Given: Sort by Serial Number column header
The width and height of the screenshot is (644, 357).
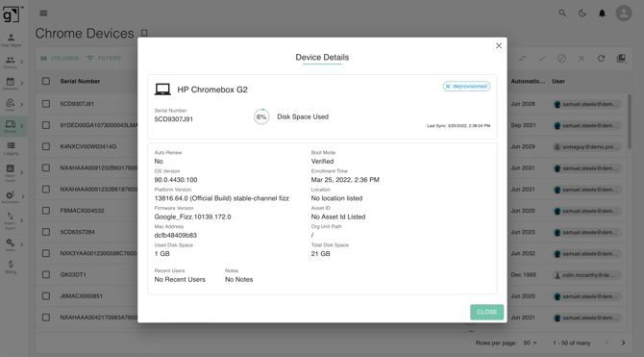Looking at the screenshot, I should [x=80, y=81].
